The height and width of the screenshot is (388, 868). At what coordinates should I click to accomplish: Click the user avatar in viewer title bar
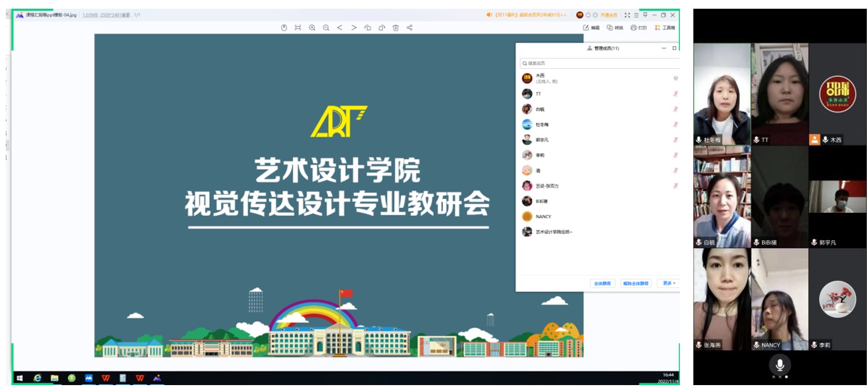pyautogui.click(x=580, y=15)
